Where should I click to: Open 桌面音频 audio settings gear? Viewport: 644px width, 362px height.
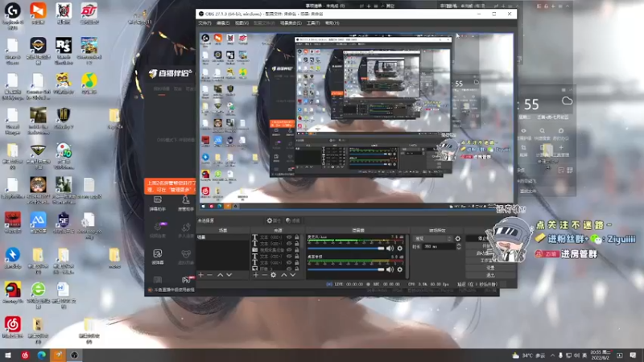[x=399, y=269]
